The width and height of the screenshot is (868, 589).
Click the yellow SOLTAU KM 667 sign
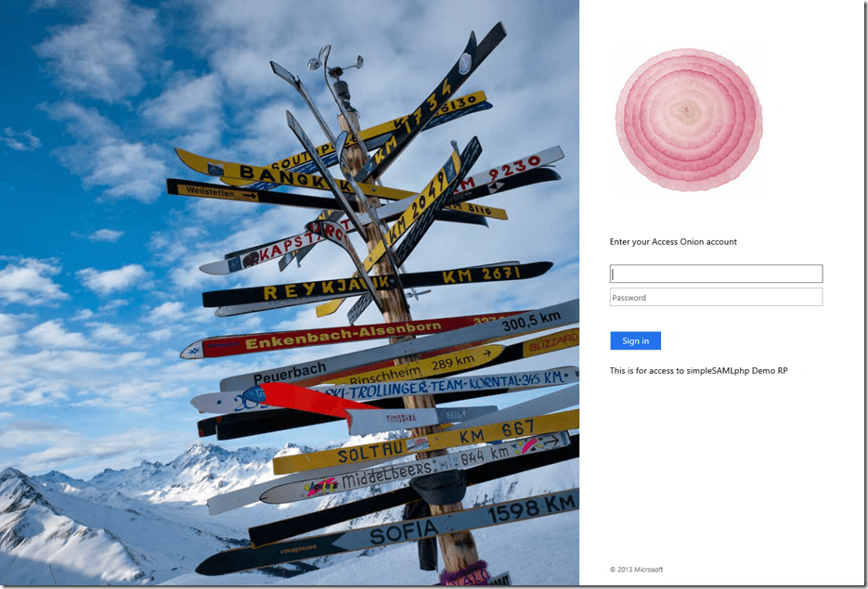[x=426, y=443]
